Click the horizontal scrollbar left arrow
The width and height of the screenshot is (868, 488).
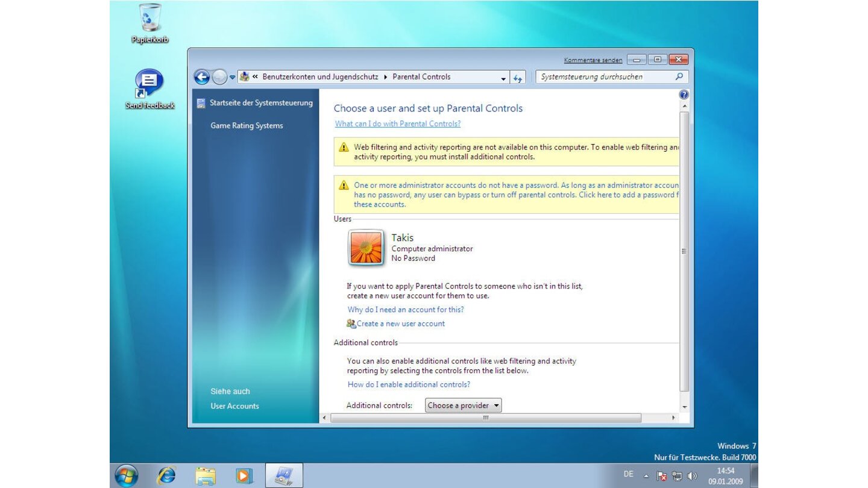pos(324,418)
